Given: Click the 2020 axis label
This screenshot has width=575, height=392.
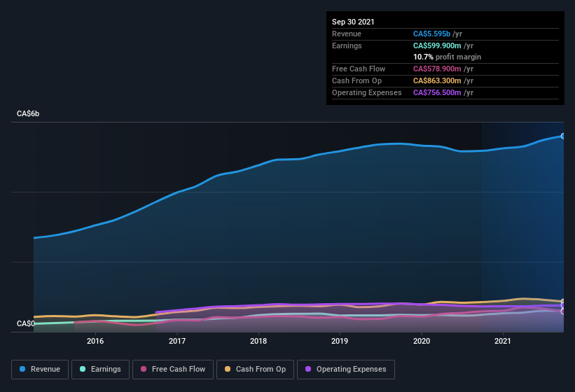Looking at the screenshot, I should point(422,341).
